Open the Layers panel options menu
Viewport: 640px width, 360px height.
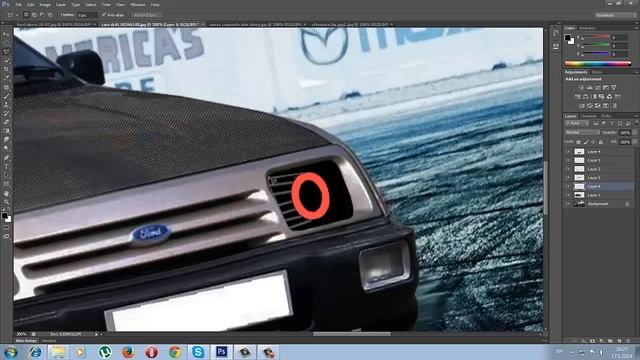click(x=636, y=116)
